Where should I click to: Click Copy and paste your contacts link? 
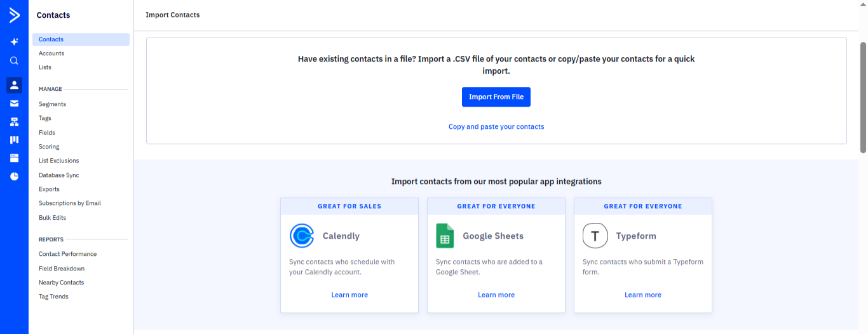(x=496, y=126)
